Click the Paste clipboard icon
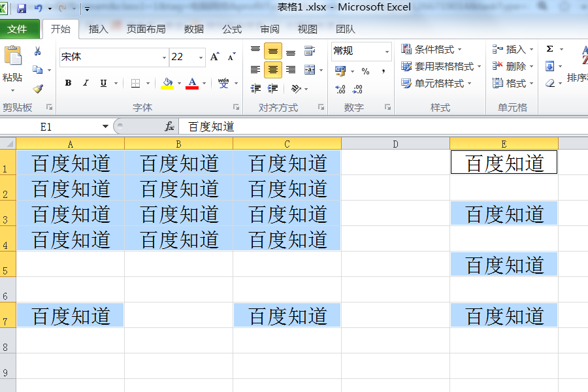Viewport: 588px width, 392px height. coord(13,56)
